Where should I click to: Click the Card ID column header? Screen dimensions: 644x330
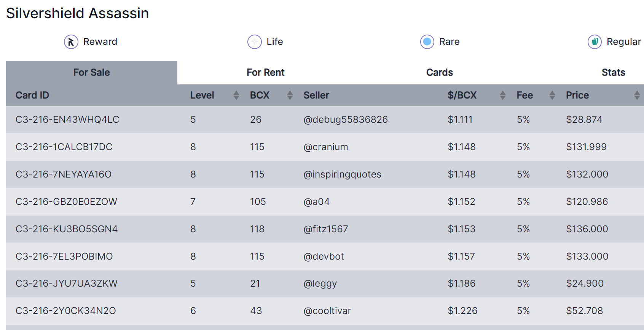pyautogui.click(x=32, y=95)
